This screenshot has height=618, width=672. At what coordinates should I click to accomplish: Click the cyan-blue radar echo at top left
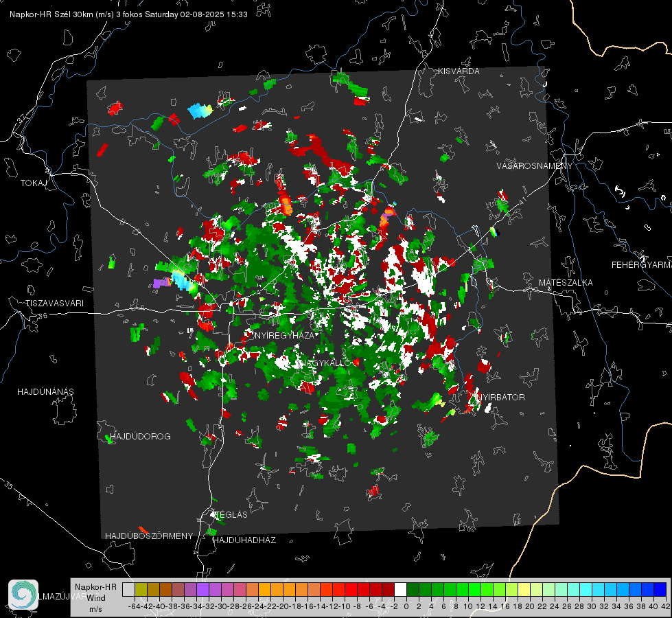200,111
